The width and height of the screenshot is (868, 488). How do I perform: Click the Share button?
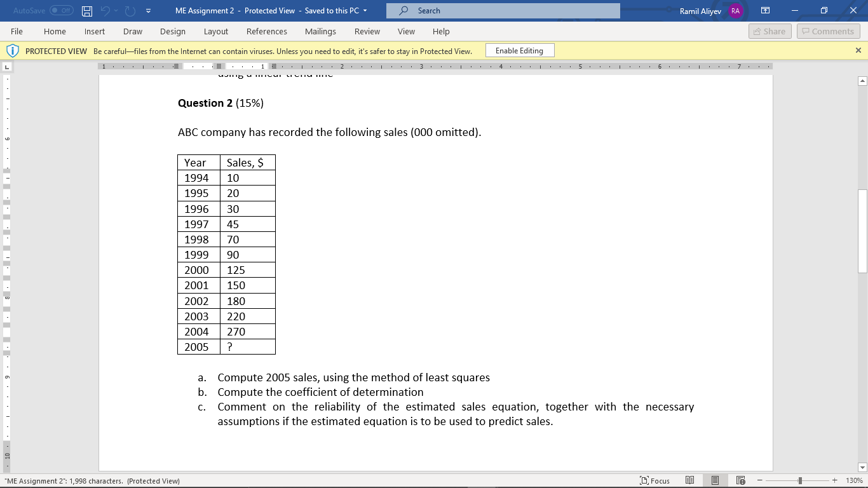point(769,31)
